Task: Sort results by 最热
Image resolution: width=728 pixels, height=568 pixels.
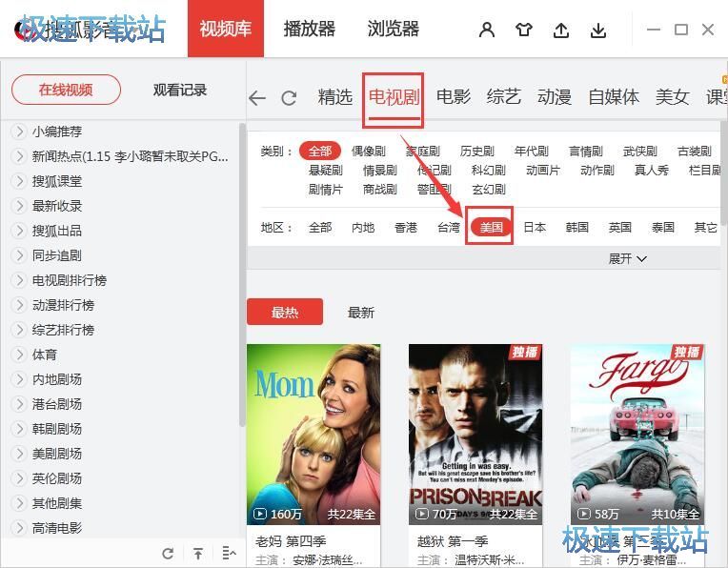Action: point(285,312)
